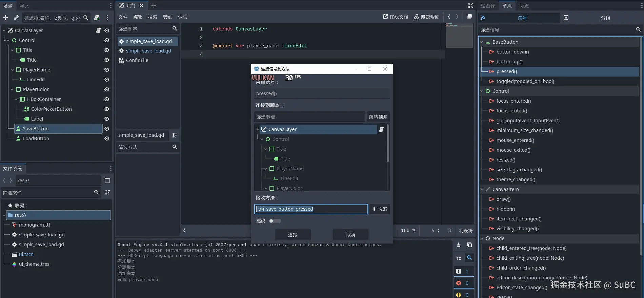This screenshot has width=644, height=298.
Task: Go to next edit location arrow
Action: pos(457,17)
